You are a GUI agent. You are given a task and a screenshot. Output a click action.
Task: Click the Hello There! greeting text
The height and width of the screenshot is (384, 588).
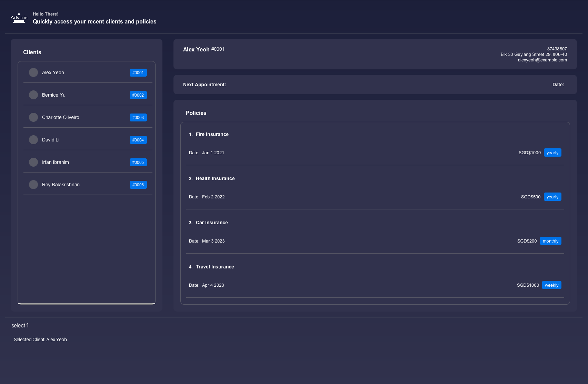pyautogui.click(x=46, y=14)
